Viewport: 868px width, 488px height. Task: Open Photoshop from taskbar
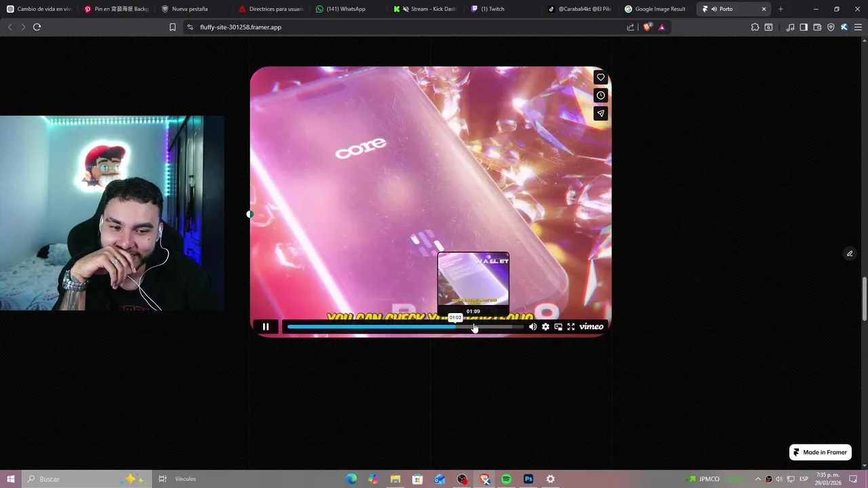click(x=528, y=479)
